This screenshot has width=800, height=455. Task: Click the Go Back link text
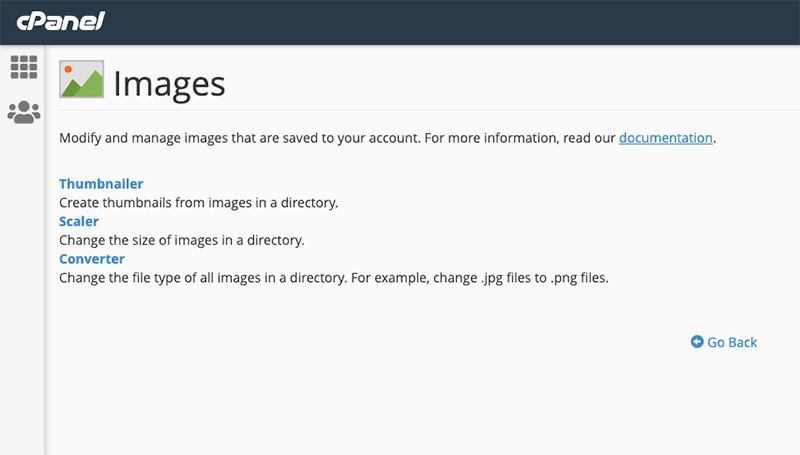click(732, 342)
